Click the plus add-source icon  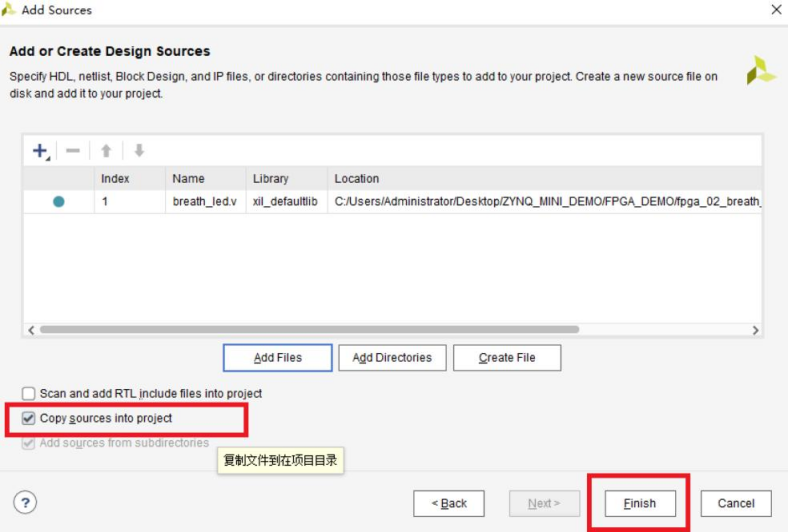tap(40, 151)
